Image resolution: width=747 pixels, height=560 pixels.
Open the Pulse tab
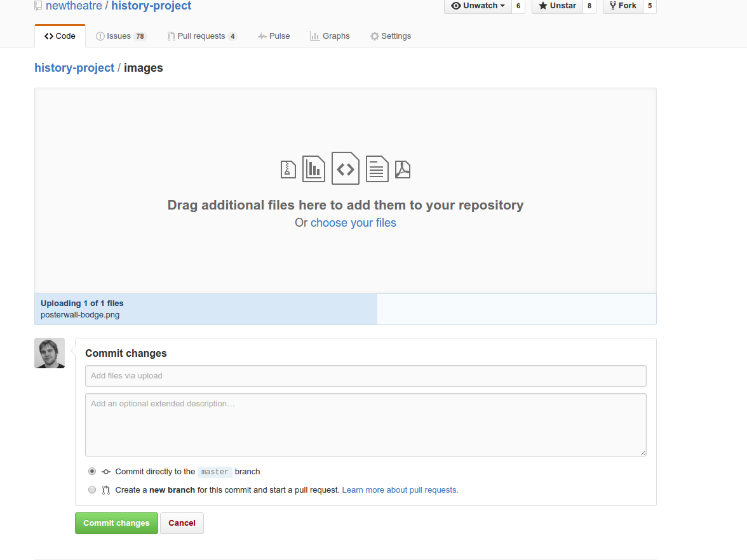pos(274,36)
